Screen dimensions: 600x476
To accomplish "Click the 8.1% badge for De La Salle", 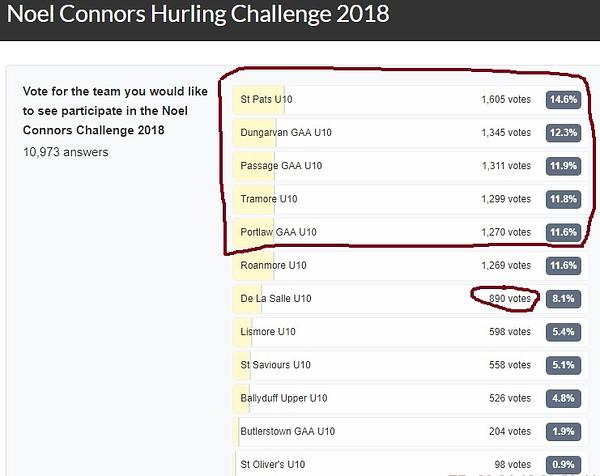I will [x=563, y=299].
